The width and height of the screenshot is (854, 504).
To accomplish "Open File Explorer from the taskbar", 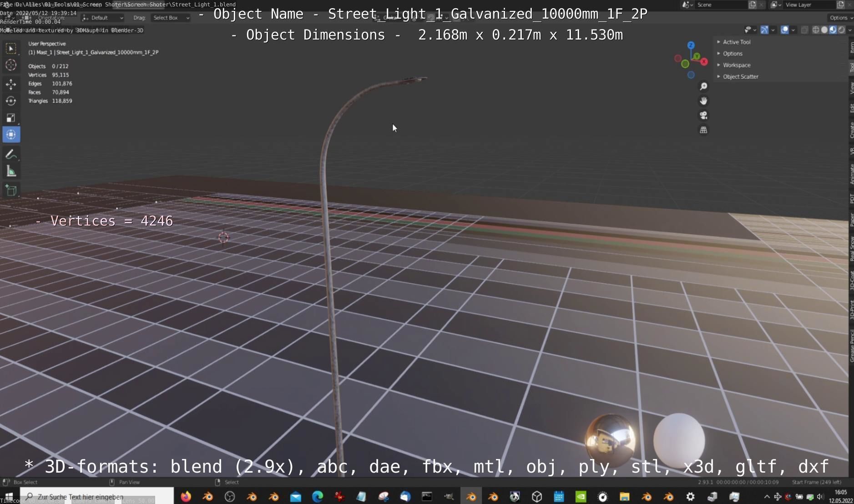I will pos(624,497).
